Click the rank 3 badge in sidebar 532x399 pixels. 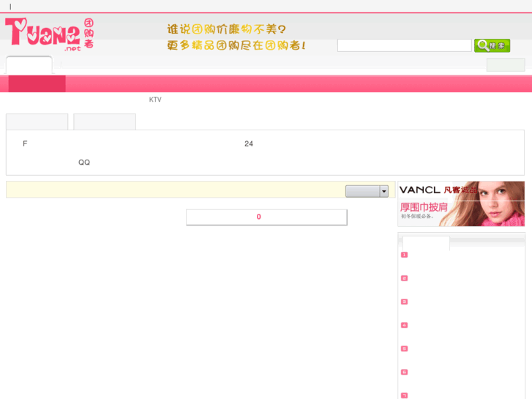[404, 302]
